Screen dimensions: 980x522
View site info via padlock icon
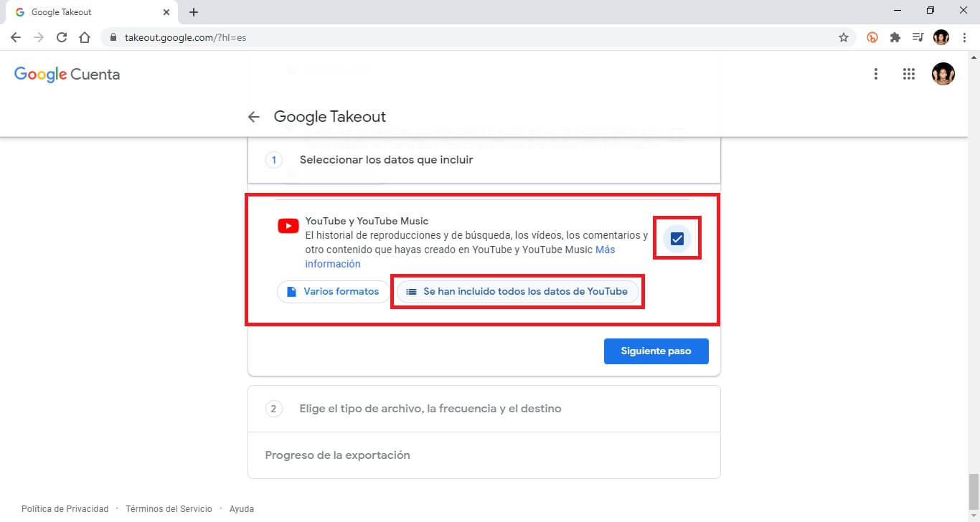113,37
